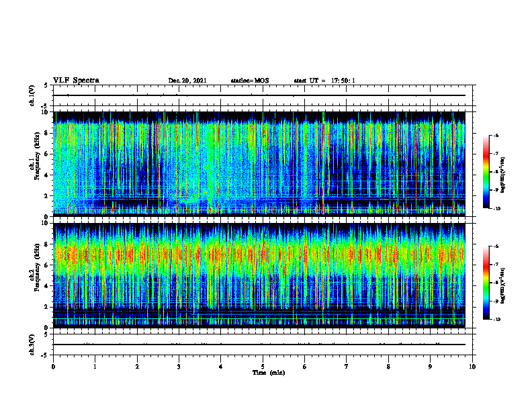Click the time axis tick label "10"

click(472, 367)
